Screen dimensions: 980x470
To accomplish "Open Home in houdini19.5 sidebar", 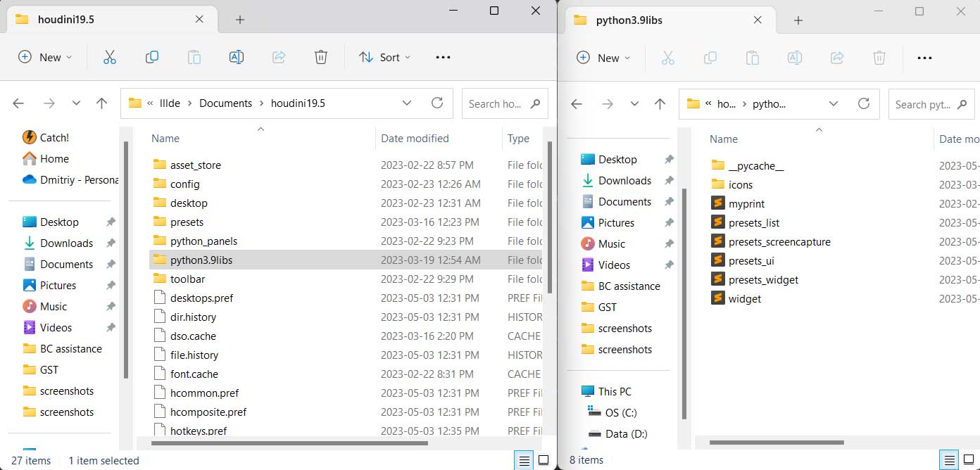I will (x=46, y=158).
